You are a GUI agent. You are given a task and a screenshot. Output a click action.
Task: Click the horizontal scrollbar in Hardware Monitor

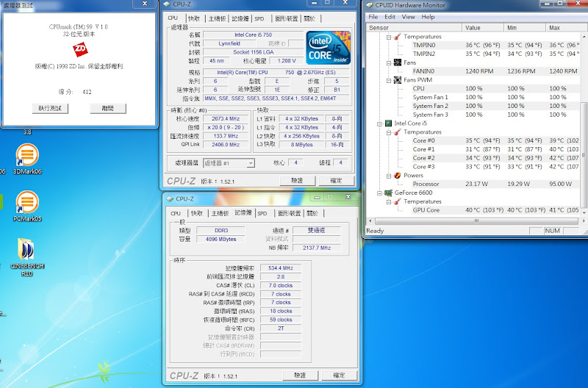(476, 221)
